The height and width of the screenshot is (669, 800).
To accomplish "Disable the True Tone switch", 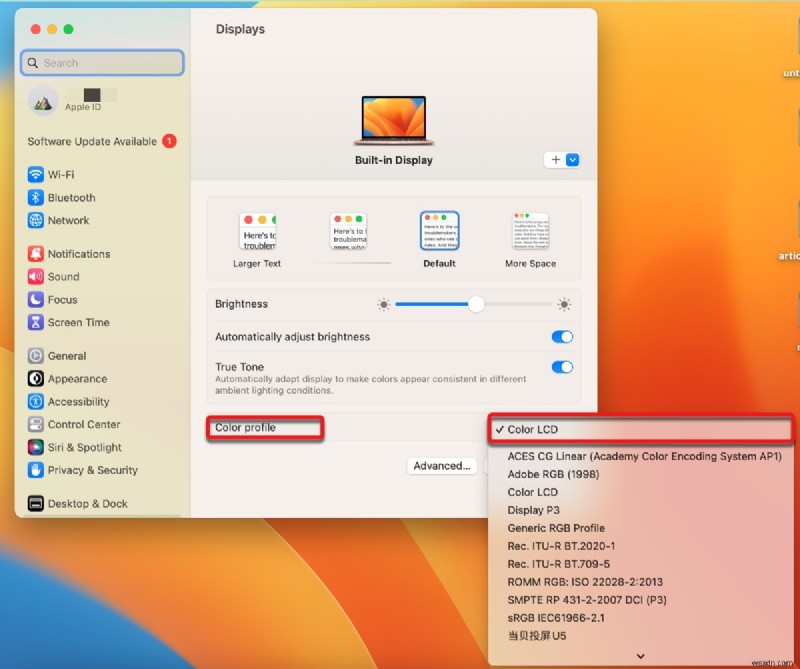I will (562, 367).
